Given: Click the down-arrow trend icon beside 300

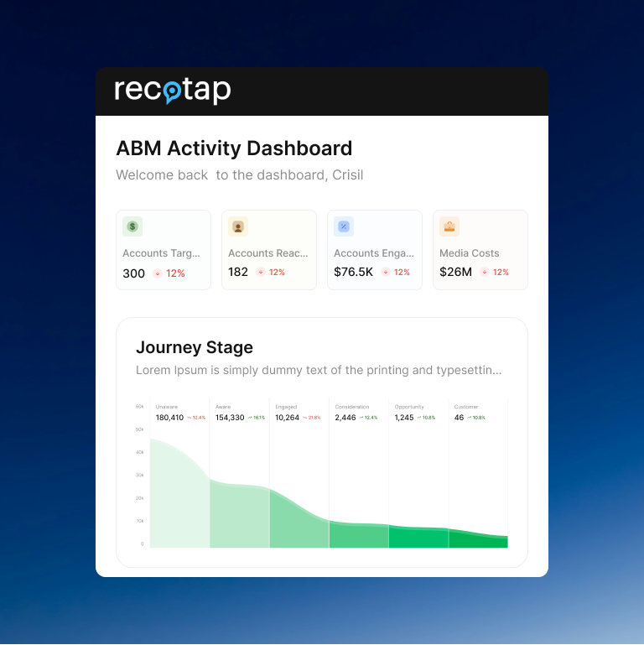Looking at the screenshot, I should click(x=158, y=273).
